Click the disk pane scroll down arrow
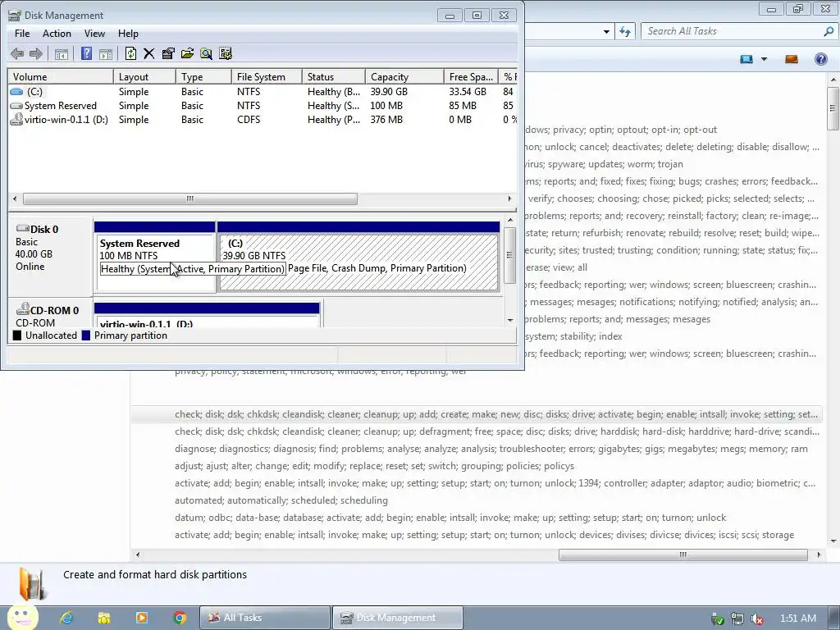Viewport: 840px width, 630px height. click(510, 320)
